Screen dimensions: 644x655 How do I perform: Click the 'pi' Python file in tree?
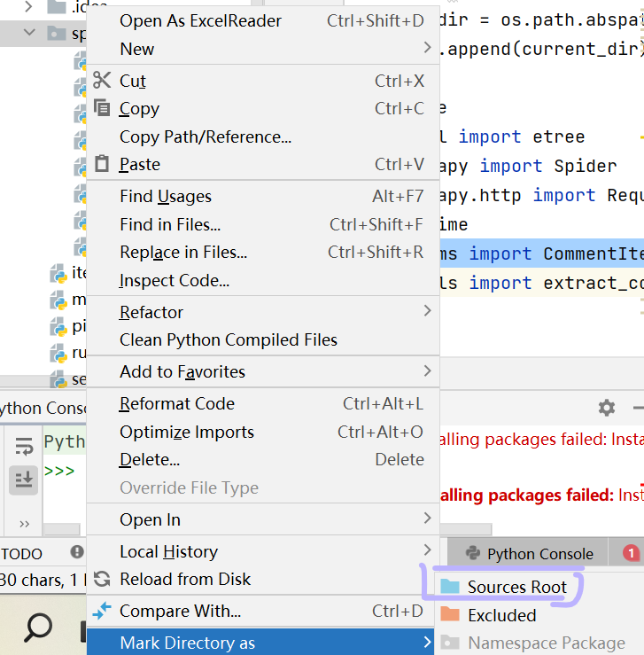pyautogui.click(x=68, y=326)
